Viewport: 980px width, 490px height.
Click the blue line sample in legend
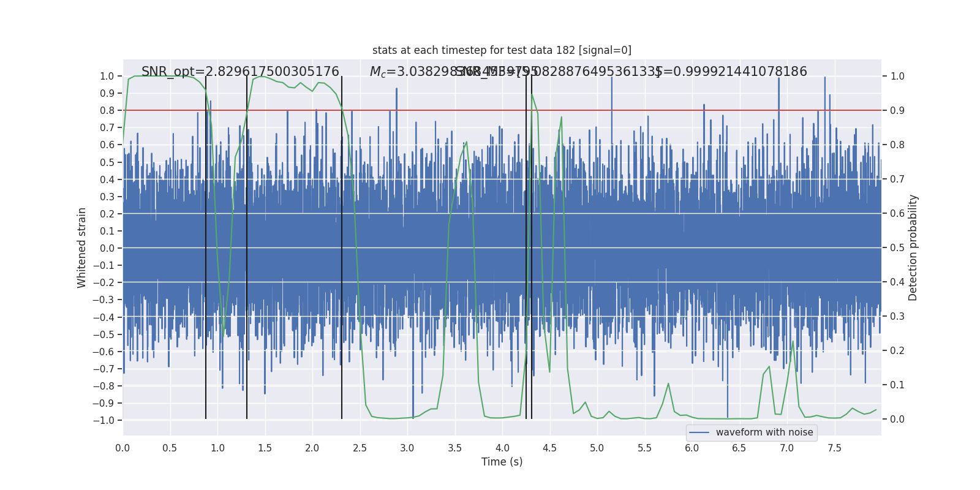click(x=699, y=432)
